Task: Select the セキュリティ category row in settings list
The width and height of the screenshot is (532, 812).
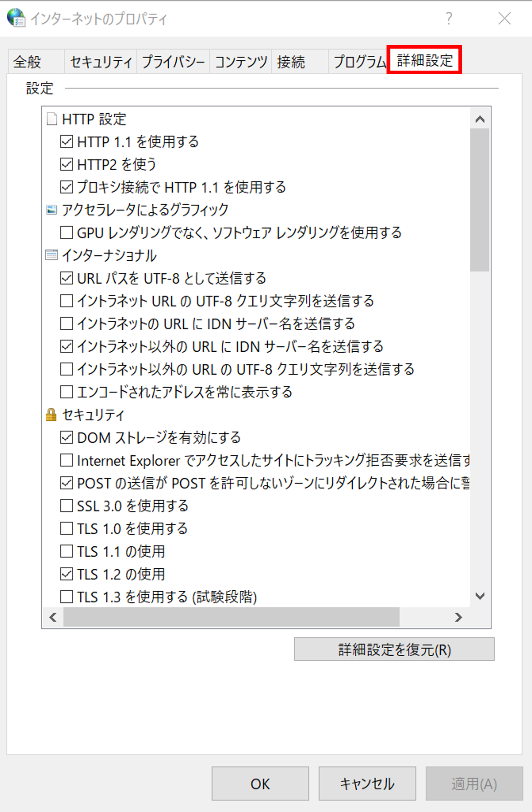Action: click(85, 415)
